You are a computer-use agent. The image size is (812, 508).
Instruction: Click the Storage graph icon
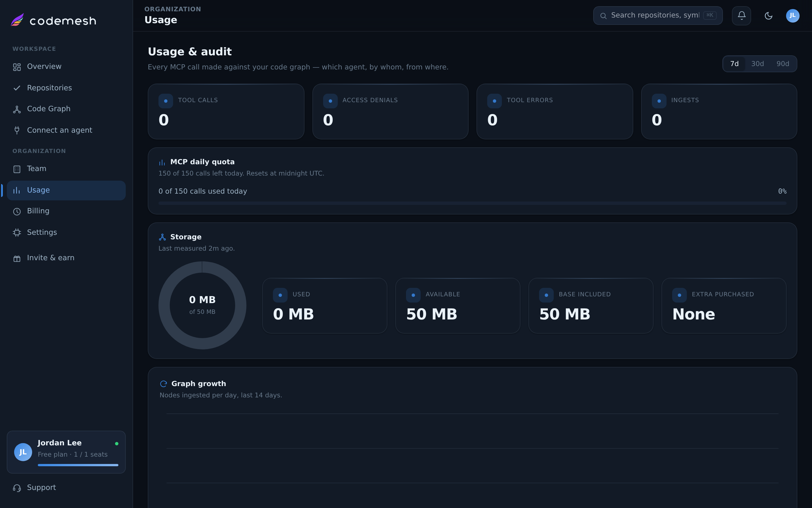(x=162, y=237)
